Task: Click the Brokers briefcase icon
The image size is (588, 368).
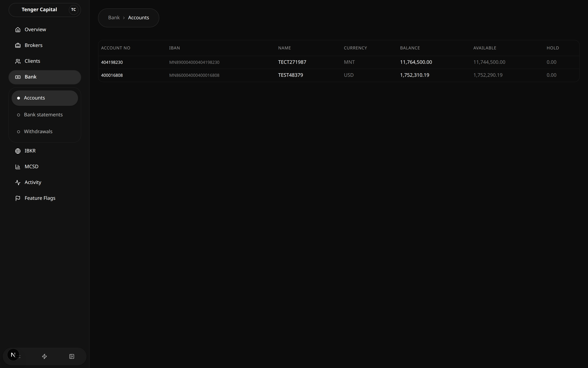Action: [18, 45]
